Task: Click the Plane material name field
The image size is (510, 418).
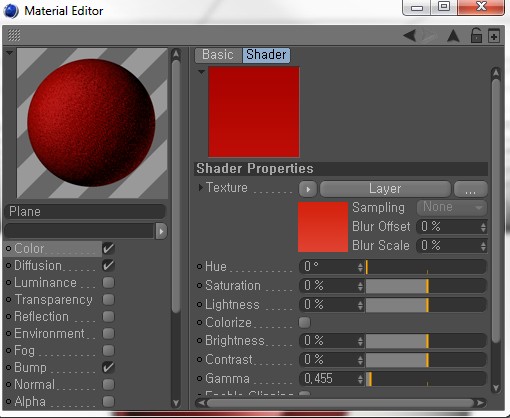Action: coord(85,212)
